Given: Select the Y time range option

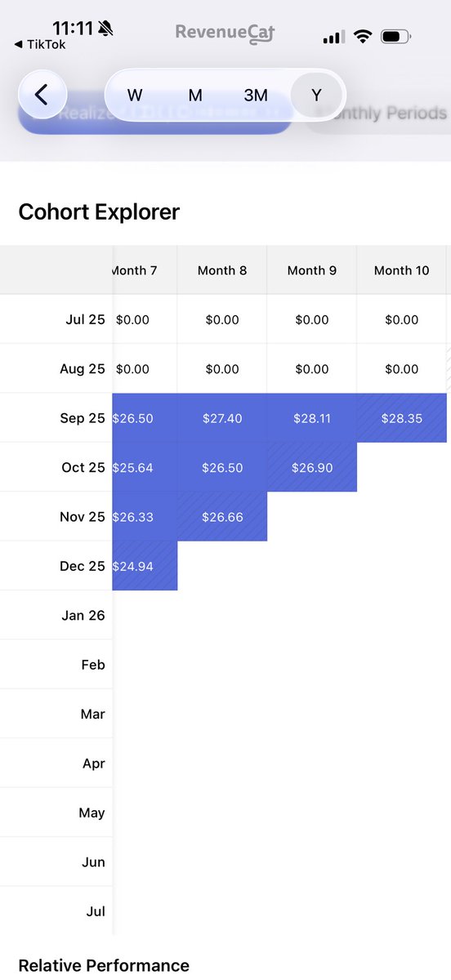Looking at the screenshot, I should click(x=316, y=96).
